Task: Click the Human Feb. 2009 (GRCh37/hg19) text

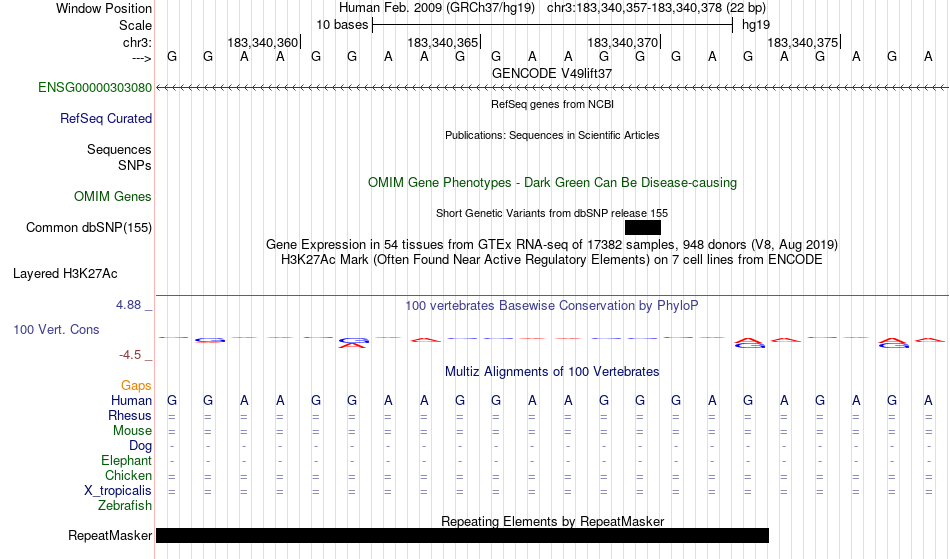Action: click(437, 8)
